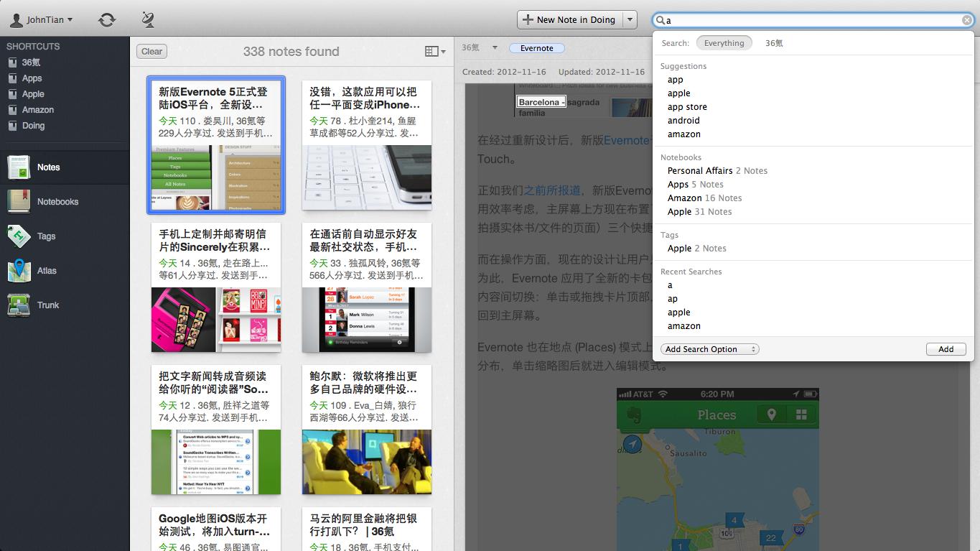This screenshot has height=551, width=980.
Task: Click the search magnifier icon
Action: [x=660, y=20]
